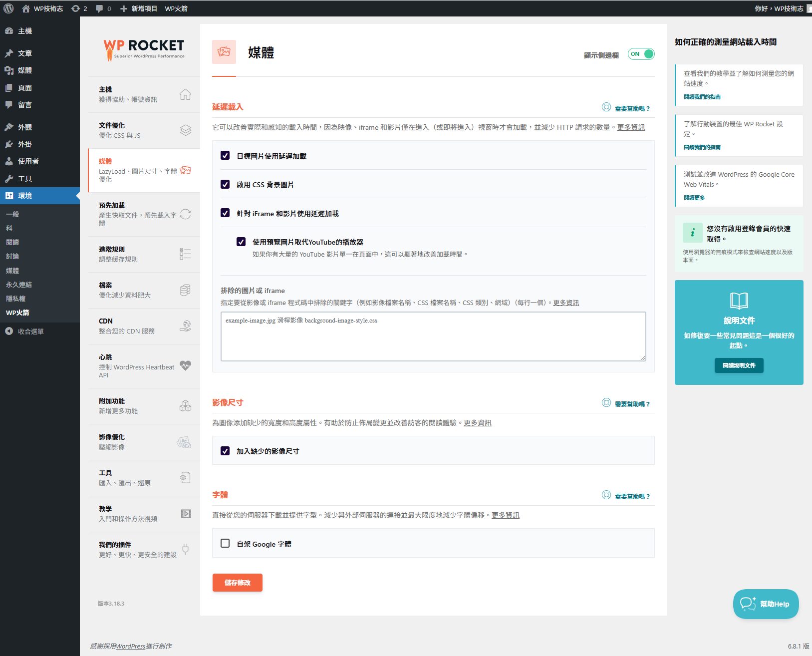812x656 pixels.
Task: Click the heartbeat icon for 心跳
Action: (x=185, y=365)
